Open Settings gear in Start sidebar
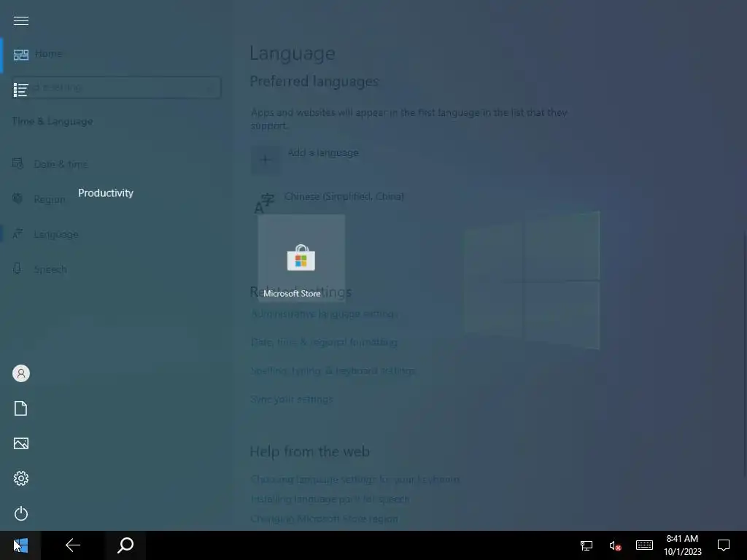747x560 pixels. [21, 478]
